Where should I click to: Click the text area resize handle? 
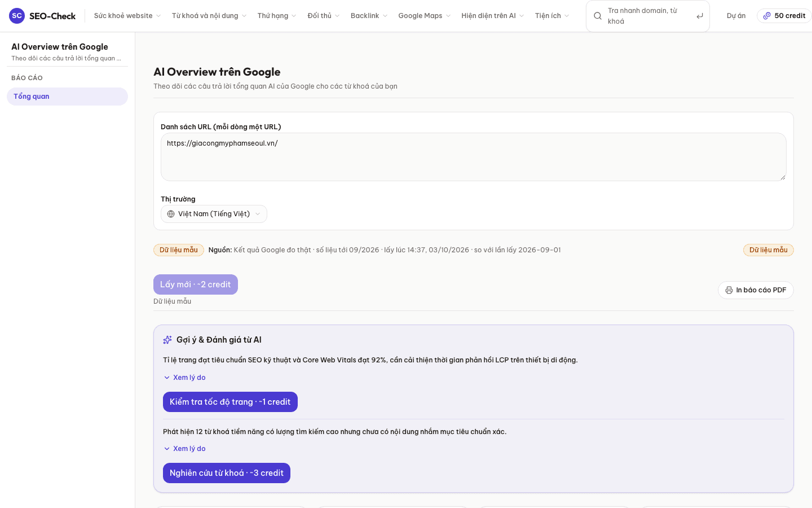pyautogui.click(x=783, y=177)
